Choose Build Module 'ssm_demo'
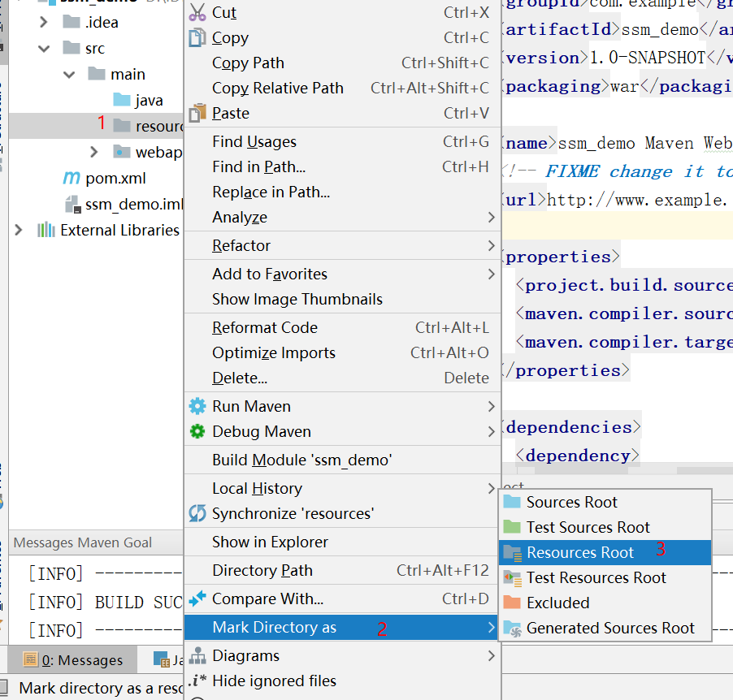 tap(342, 460)
